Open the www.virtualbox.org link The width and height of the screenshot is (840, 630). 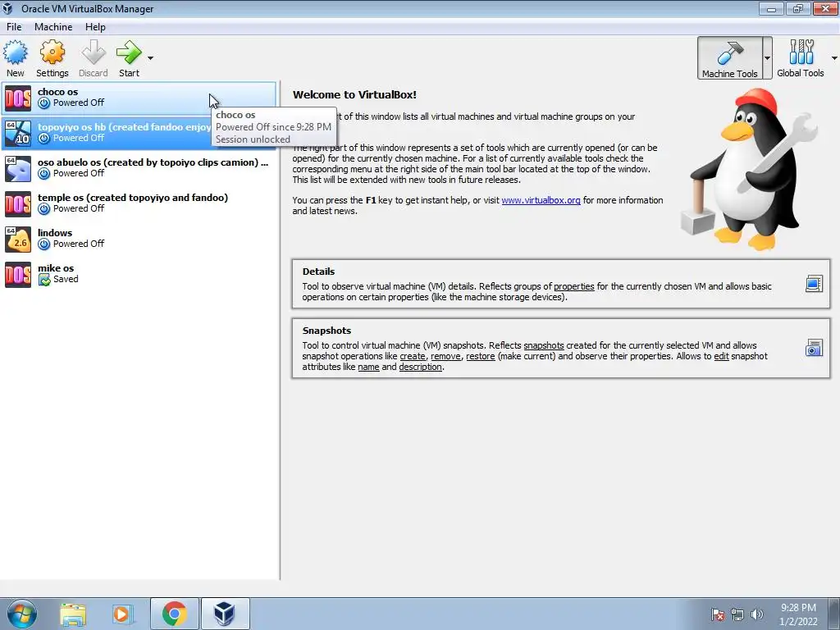pos(541,200)
